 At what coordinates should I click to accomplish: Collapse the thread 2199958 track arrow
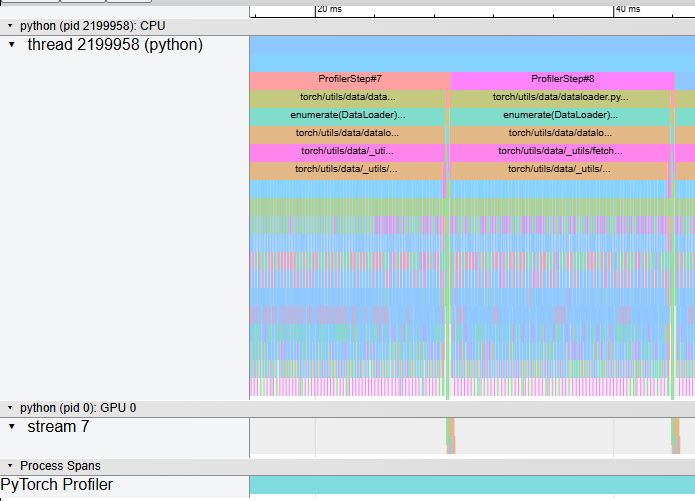coord(11,45)
